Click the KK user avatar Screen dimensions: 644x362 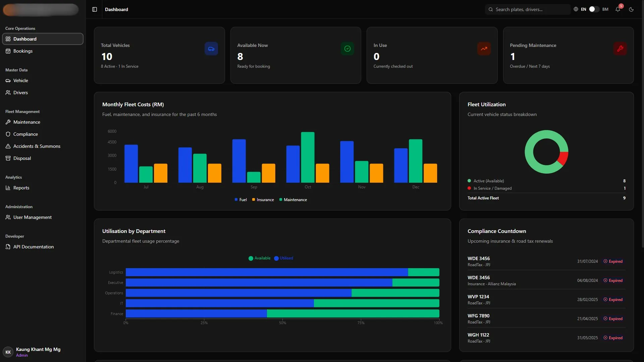click(x=8, y=352)
